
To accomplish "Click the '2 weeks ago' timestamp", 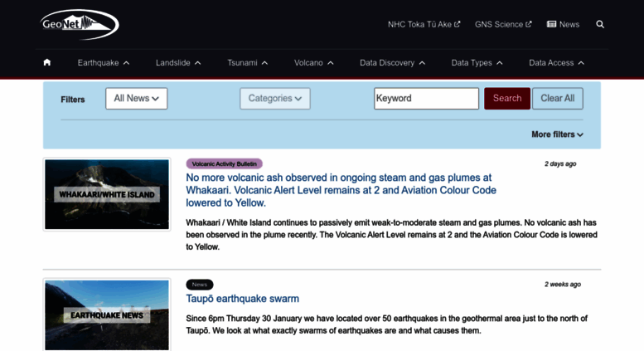I will [563, 285].
